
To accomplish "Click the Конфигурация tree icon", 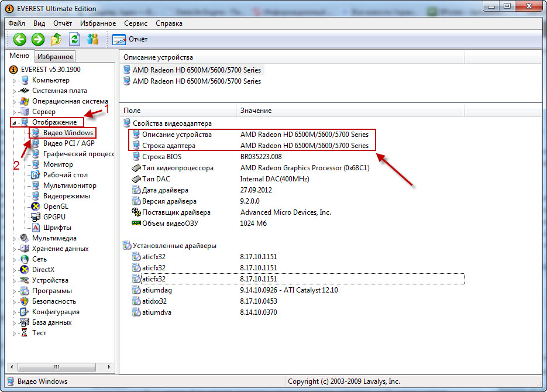I will [x=25, y=312].
